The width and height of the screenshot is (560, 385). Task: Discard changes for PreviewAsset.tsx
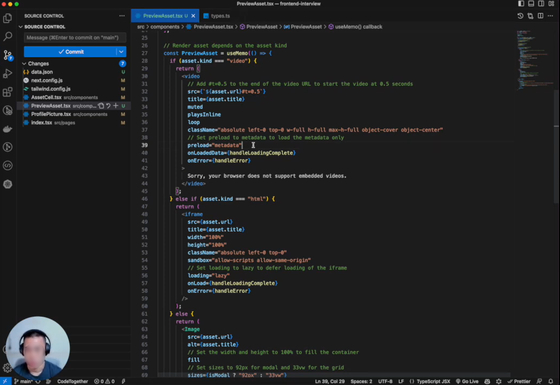(x=108, y=106)
